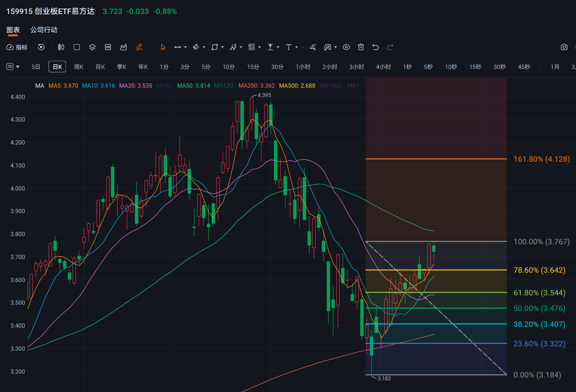Choose the 5日 five-day view
The height and width of the screenshot is (392, 576).
point(36,67)
